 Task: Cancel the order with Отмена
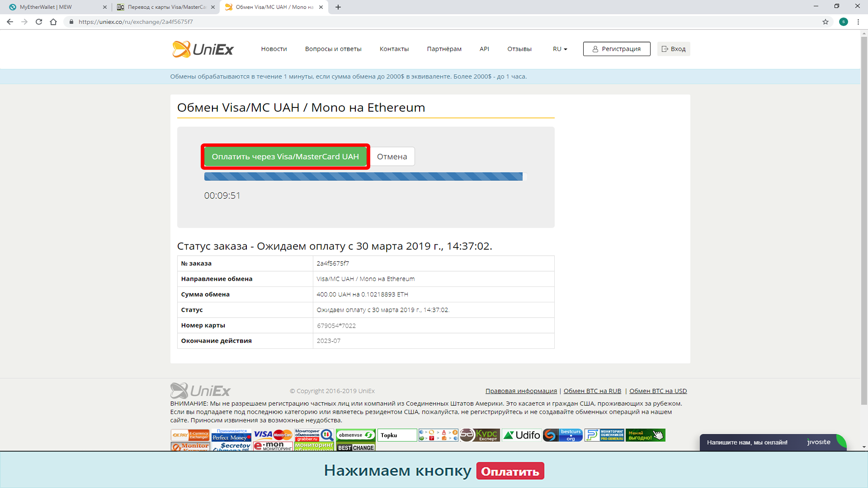392,156
